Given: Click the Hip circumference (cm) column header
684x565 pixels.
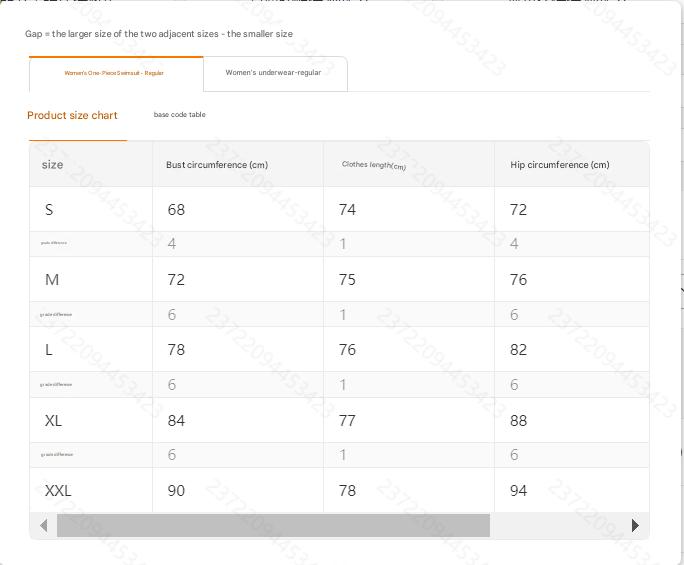Looking at the screenshot, I should point(559,165).
